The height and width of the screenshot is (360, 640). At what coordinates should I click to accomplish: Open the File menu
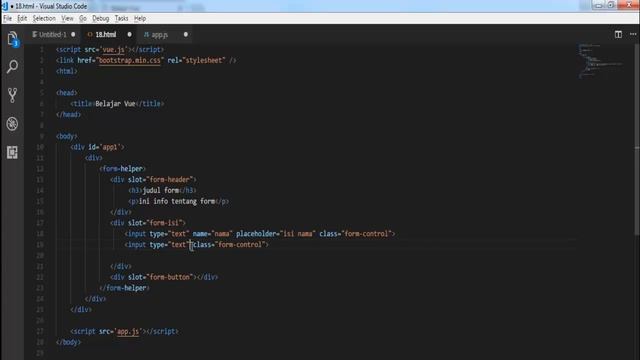[8, 18]
